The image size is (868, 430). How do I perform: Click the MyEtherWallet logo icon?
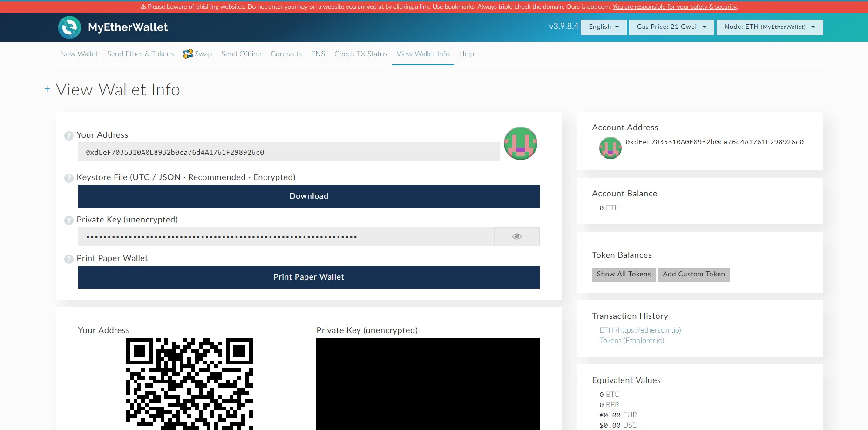coord(69,27)
